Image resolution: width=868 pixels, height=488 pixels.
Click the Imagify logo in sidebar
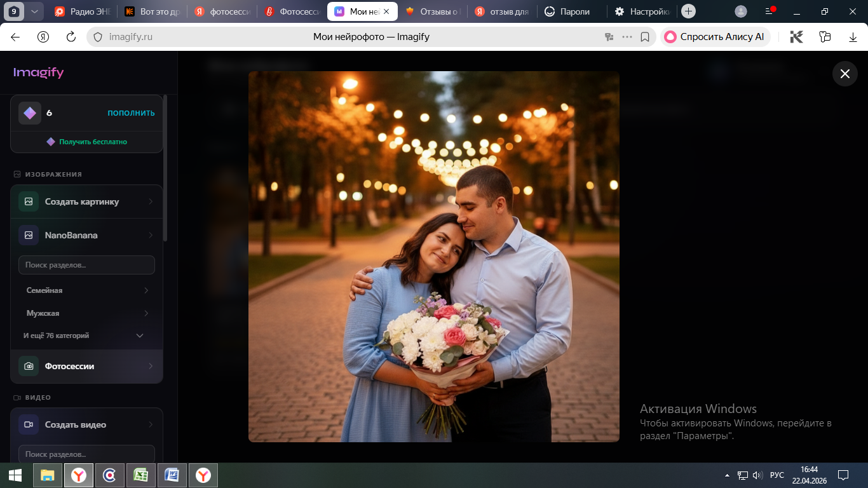pyautogui.click(x=39, y=72)
